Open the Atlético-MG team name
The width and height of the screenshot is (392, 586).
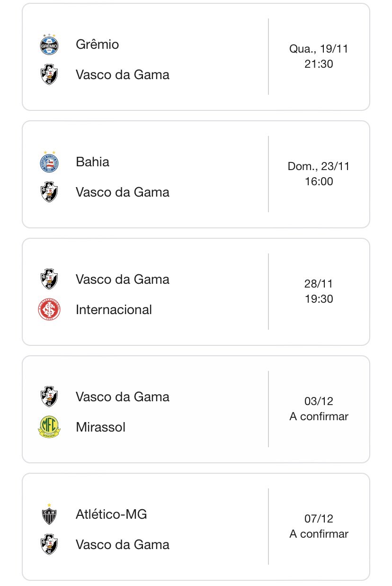point(111,514)
